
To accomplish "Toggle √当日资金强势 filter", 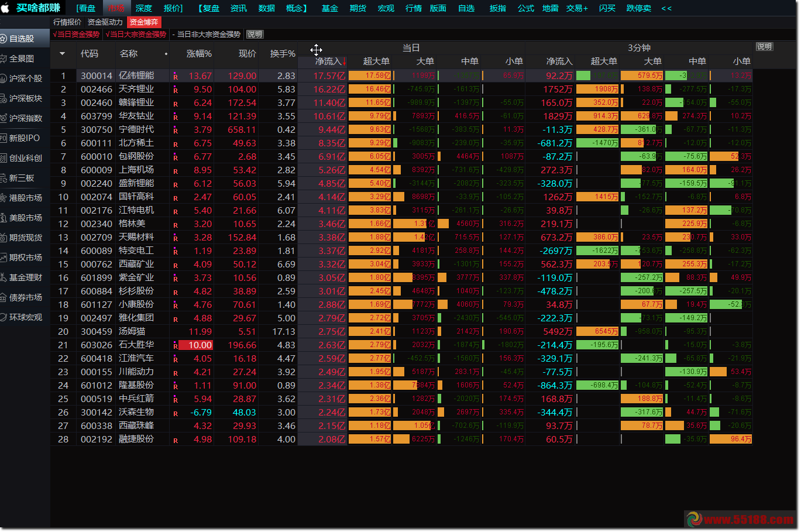I will [x=77, y=35].
